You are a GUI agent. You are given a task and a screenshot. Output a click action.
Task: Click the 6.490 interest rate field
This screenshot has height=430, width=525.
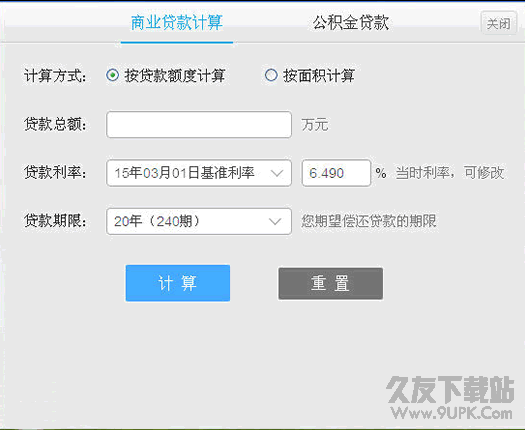(336, 173)
